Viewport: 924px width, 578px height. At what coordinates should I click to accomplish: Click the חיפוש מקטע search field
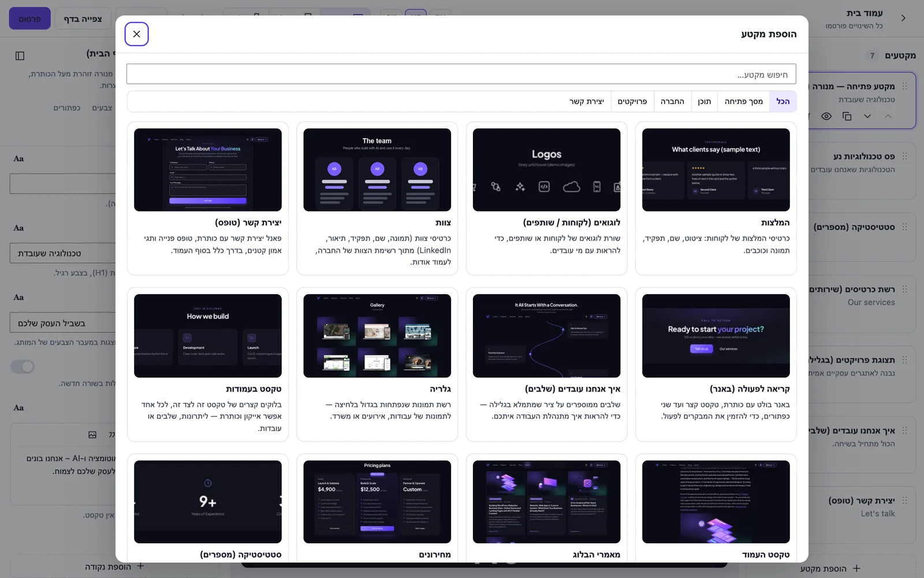[x=461, y=74]
